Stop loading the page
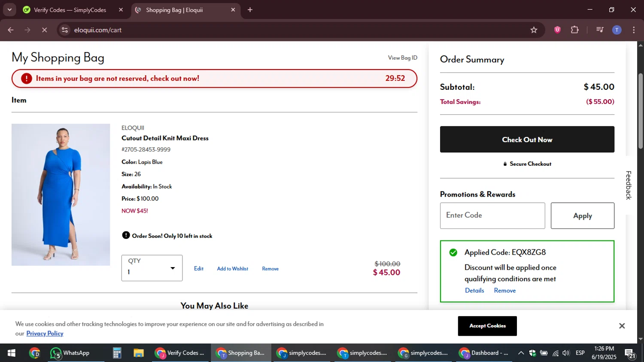644x362 pixels. tap(44, 30)
